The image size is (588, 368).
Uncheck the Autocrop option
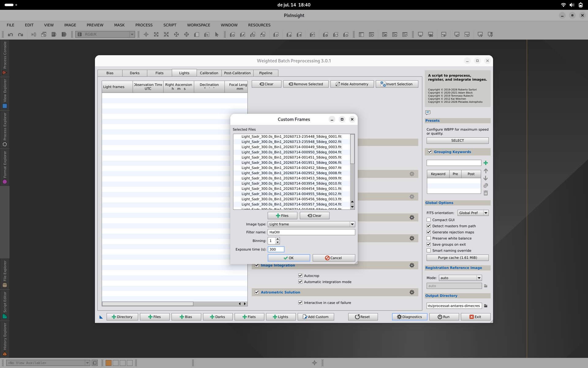300,276
